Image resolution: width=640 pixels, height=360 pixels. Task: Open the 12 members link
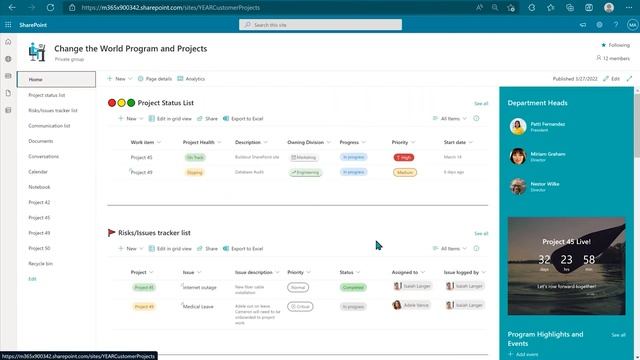pos(613,58)
